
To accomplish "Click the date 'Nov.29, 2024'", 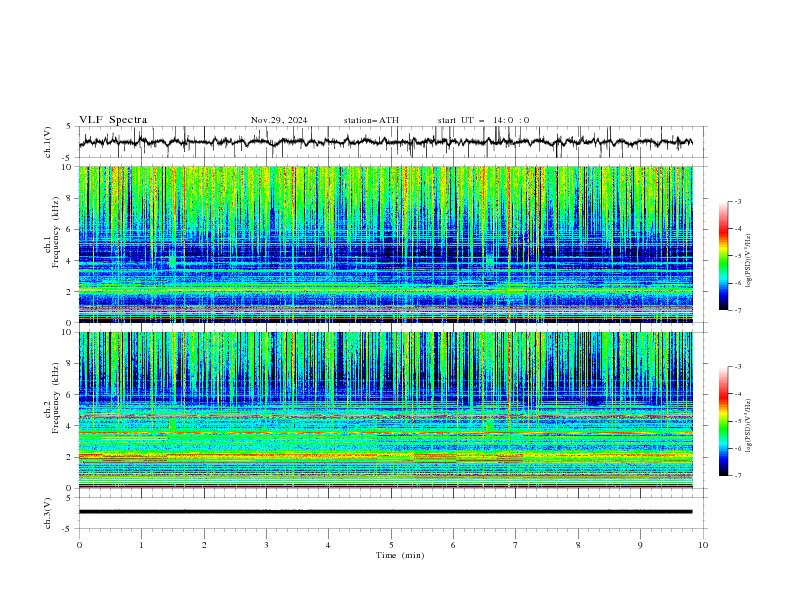I will pos(279,120).
